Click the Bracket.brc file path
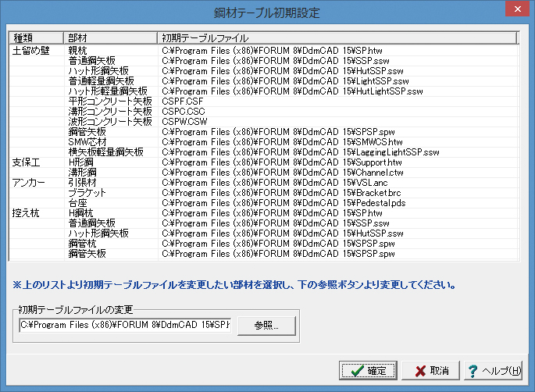This screenshot has width=535, height=392. tap(281, 193)
